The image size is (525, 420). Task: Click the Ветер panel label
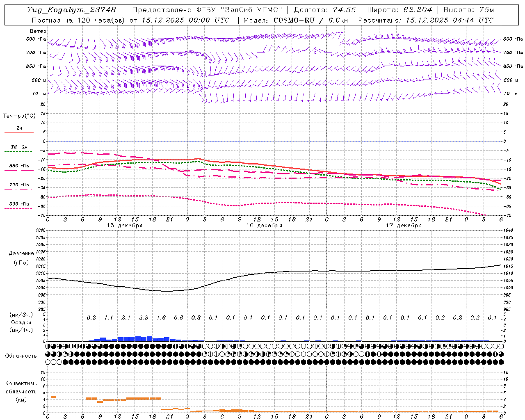point(38,31)
